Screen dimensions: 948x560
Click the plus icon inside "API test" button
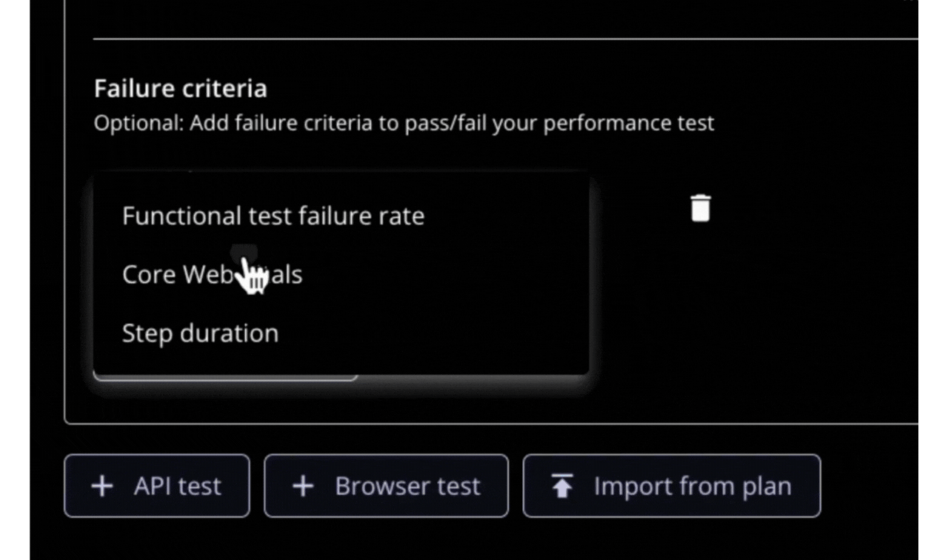[x=102, y=486]
